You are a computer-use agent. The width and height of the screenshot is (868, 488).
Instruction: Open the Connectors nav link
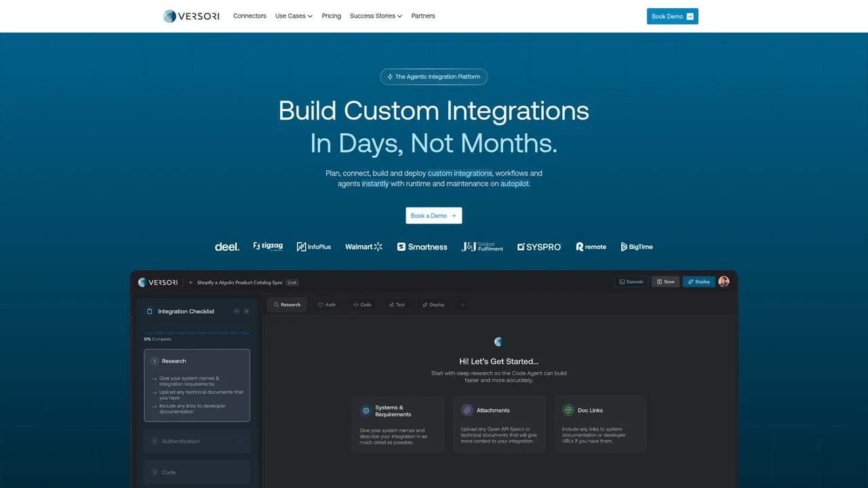(x=250, y=16)
